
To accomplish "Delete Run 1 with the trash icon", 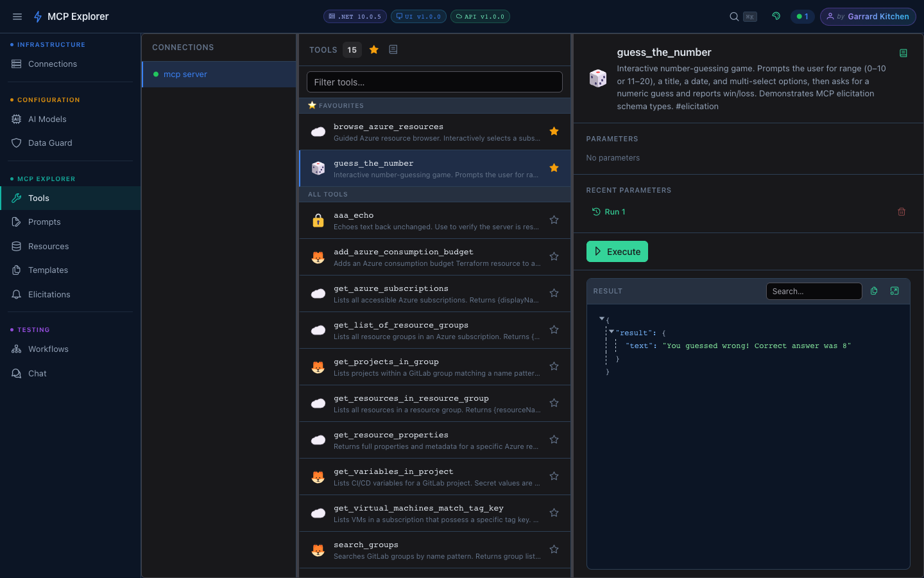I will (x=902, y=212).
